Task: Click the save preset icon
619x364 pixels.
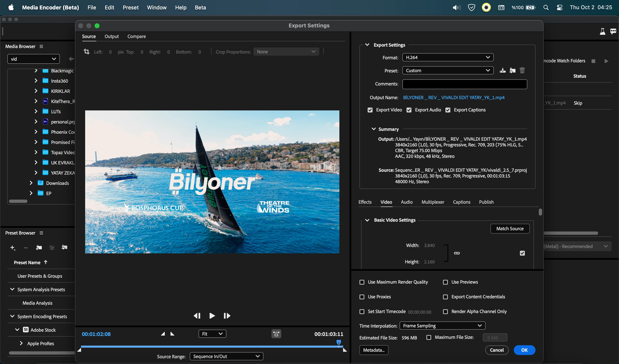Action: [x=503, y=70]
